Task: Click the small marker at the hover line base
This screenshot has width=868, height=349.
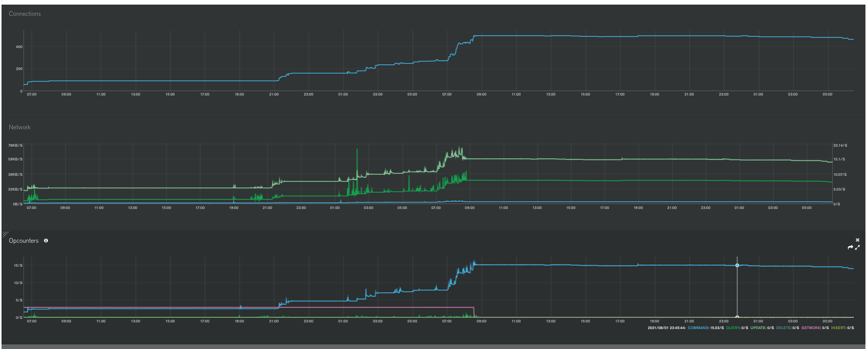Action: click(737, 317)
